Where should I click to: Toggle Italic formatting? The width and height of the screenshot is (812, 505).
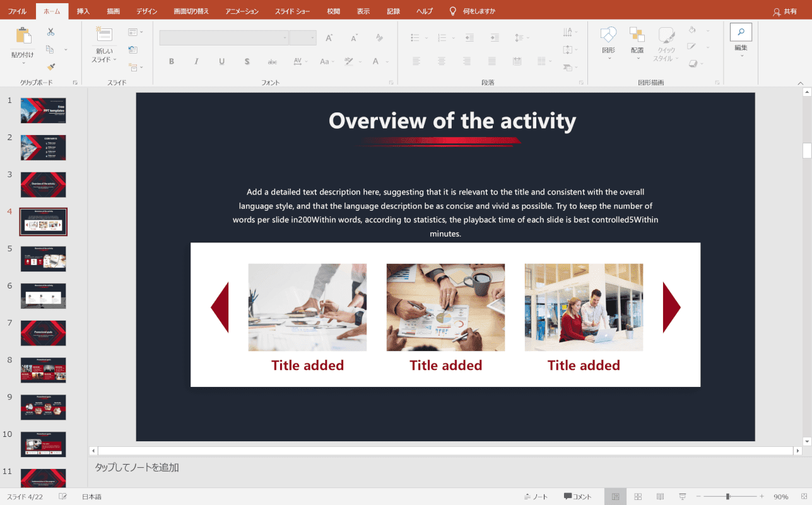pos(196,62)
